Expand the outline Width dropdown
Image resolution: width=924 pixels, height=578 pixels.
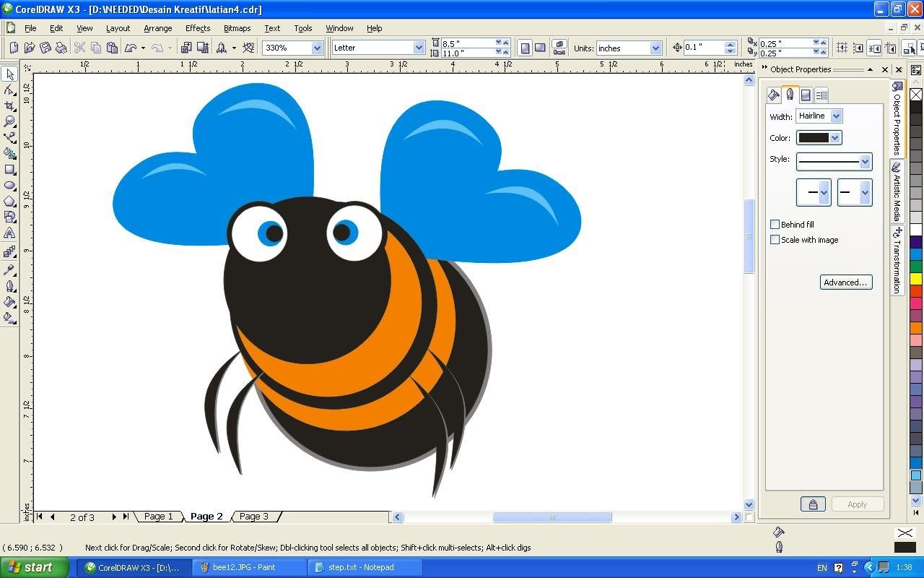pos(836,116)
